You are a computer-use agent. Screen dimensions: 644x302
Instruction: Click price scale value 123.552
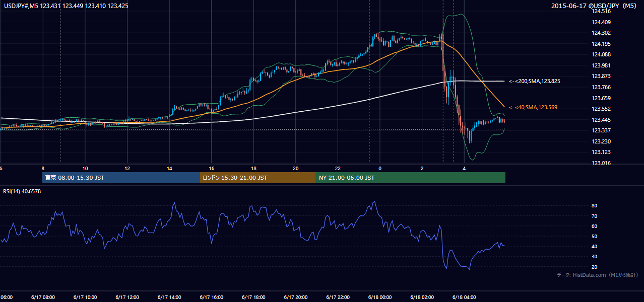[x=601, y=109]
